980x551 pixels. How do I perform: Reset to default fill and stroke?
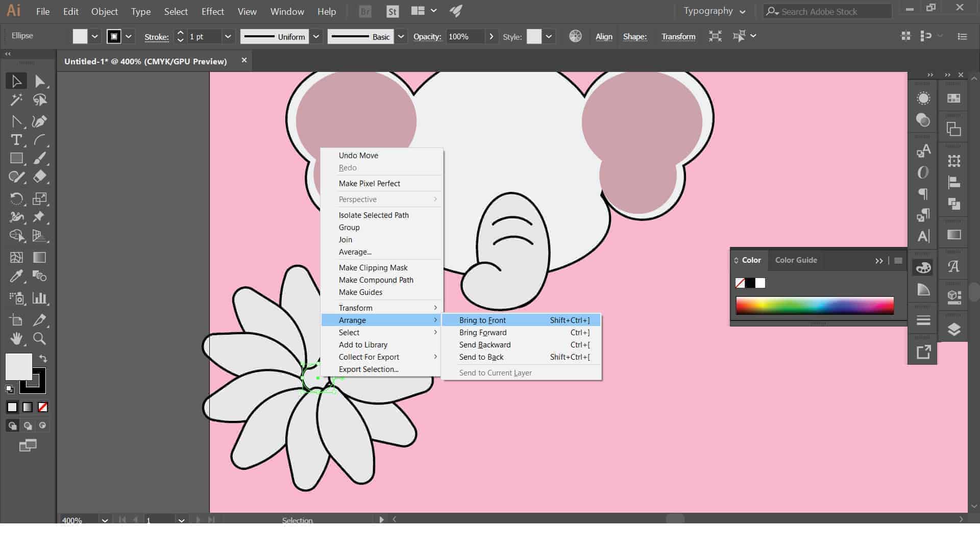click(x=10, y=389)
